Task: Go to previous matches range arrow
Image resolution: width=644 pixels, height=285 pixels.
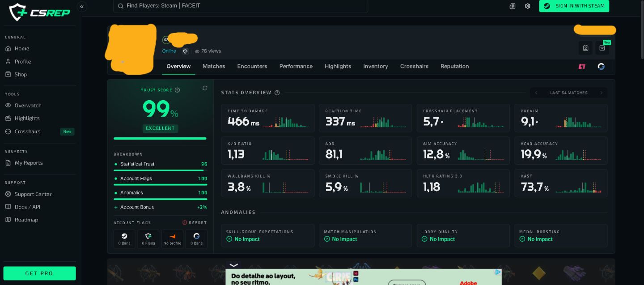Action: coord(536,93)
